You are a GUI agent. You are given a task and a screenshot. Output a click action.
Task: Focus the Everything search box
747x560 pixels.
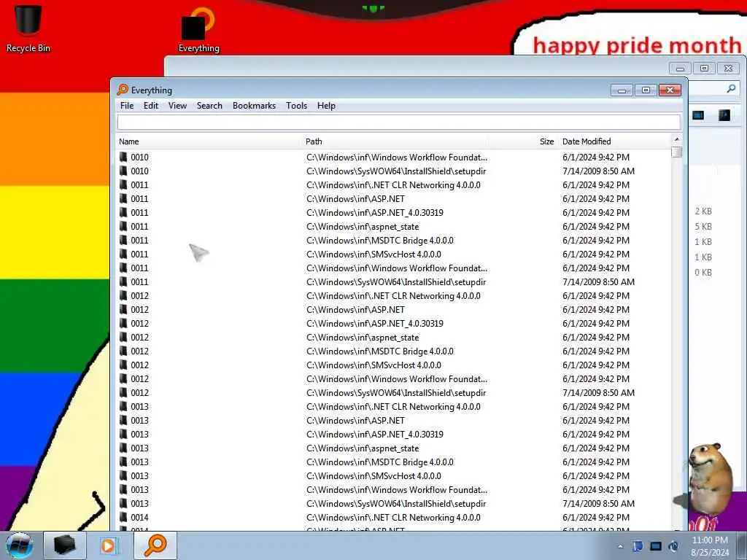point(399,122)
